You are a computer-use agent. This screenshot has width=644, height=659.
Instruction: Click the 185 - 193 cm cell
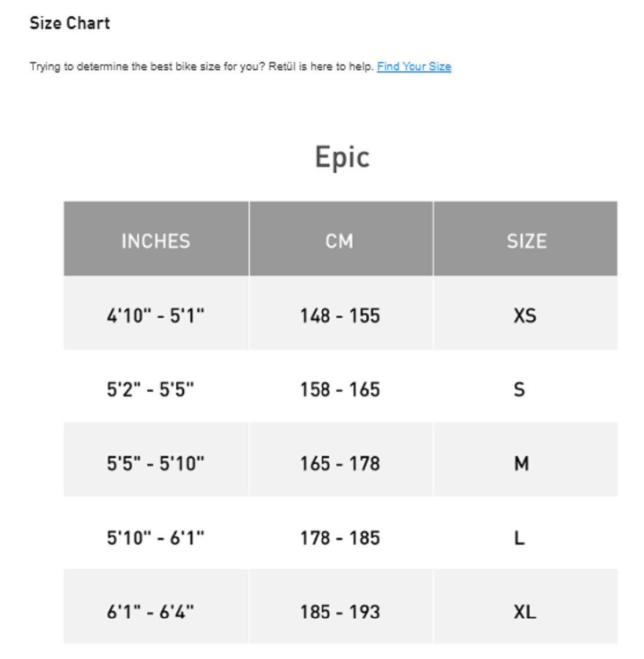[x=340, y=611]
